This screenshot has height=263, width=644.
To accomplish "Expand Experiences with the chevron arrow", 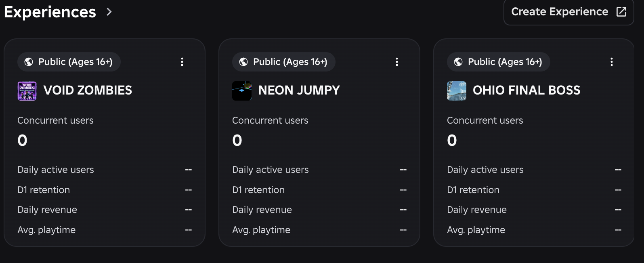I will [109, 12].
